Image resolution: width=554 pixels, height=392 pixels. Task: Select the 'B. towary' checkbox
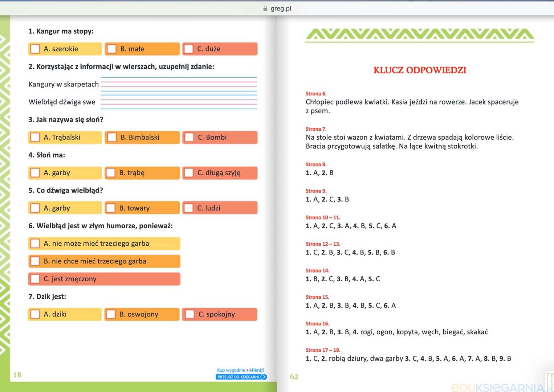point(111,208)
